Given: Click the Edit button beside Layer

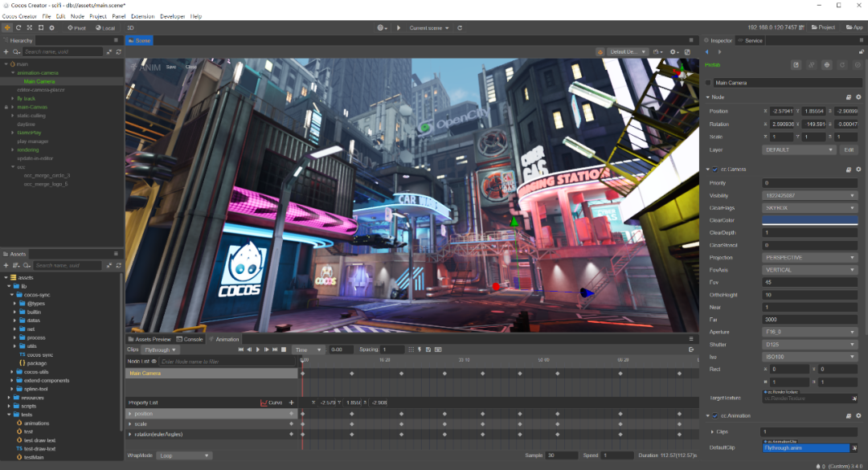Looking at the screenshot, I should pos(850,150).
